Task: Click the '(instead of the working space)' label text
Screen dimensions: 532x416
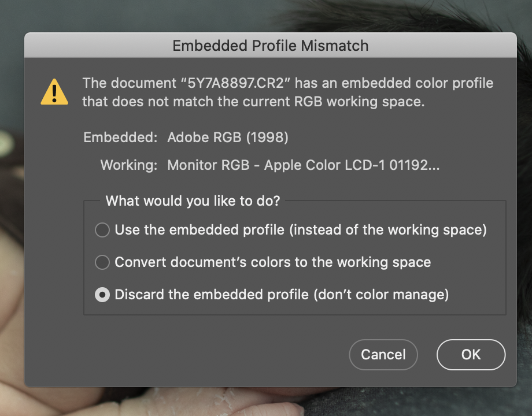Action: click(388, 230)
